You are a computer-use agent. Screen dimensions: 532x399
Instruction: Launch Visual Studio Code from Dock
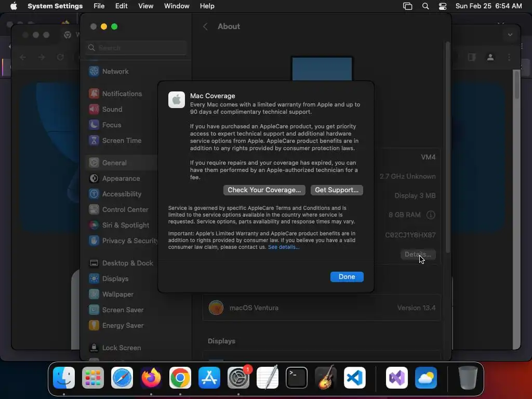[355, 378]
